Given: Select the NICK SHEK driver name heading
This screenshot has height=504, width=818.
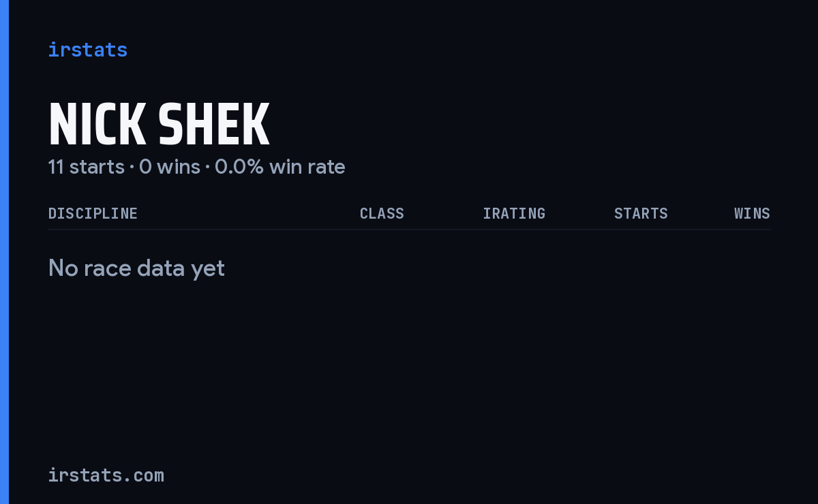Looking at the screenshot, I should pos(159,125).
